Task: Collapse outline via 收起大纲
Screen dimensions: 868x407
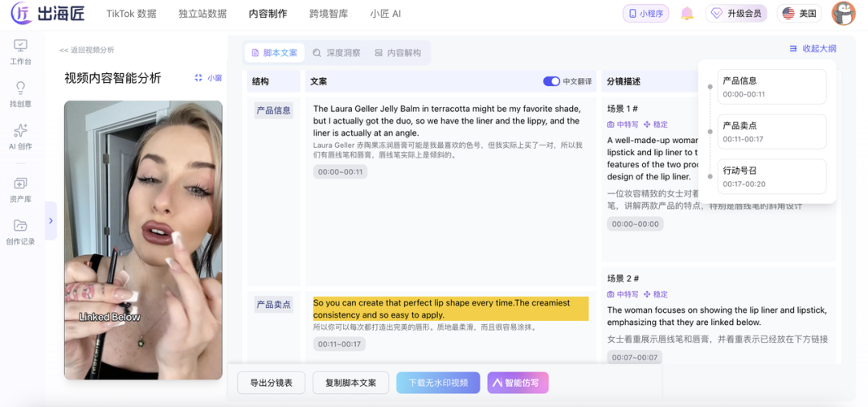Action: 813,49
